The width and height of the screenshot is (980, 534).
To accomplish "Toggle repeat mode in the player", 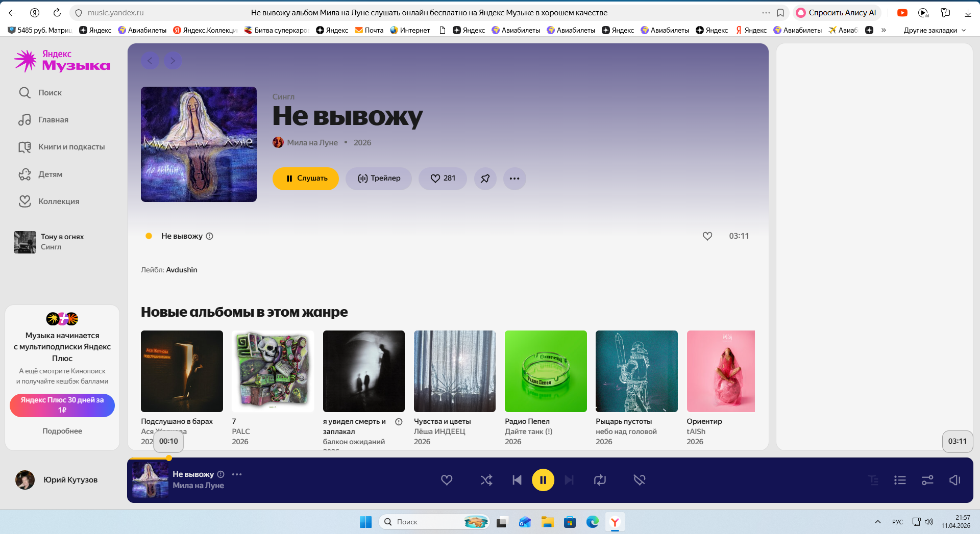I will pyautogui.click(x=600, y=480).
